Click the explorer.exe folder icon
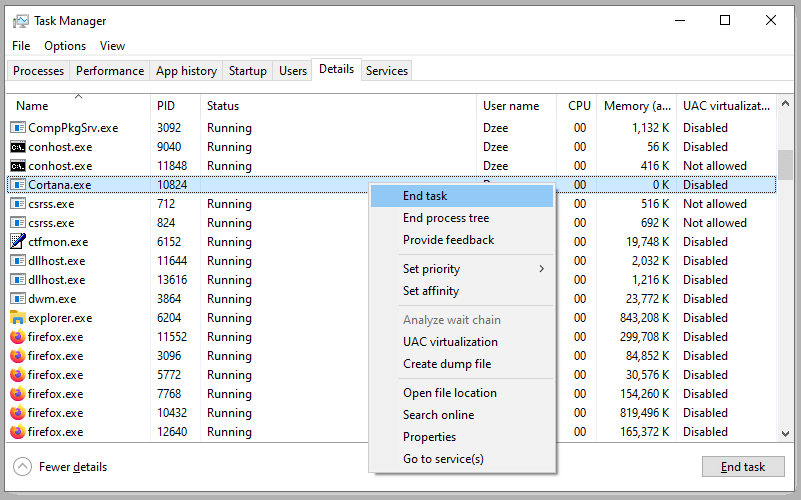Screen dimensions: 801x500 (18, 318)
